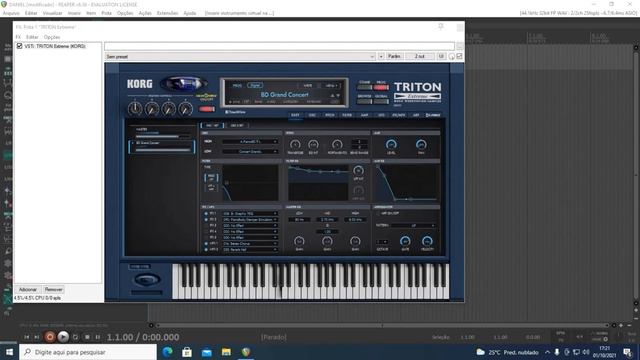The image size is (640, 360).
Task: Open the IFX2 effect type dropdown
Action: [250, 220]
